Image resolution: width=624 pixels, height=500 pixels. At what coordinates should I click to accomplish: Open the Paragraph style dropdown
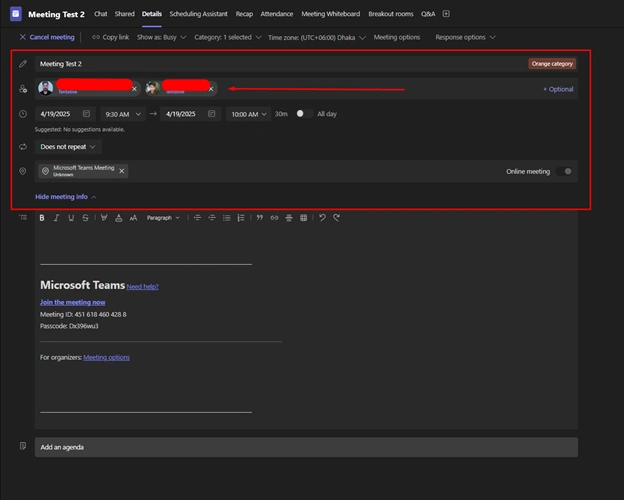point(163,218)
